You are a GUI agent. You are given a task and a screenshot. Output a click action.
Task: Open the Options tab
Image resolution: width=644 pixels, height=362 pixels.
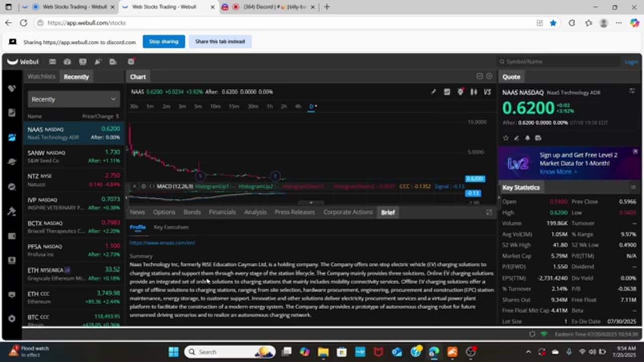(x=164, y=212)
